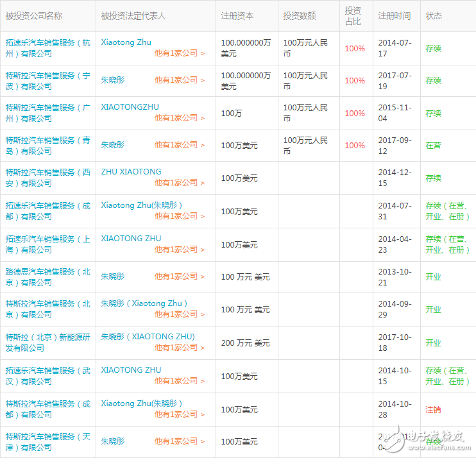
Task: Select registration date 2014-12-15
Action: point(395,178)
